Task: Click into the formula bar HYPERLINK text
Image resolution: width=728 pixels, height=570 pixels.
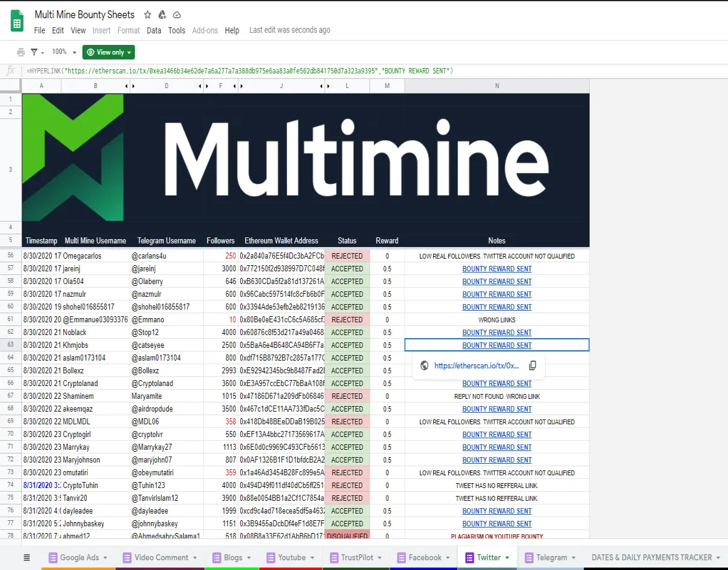Action: (240, 71)
